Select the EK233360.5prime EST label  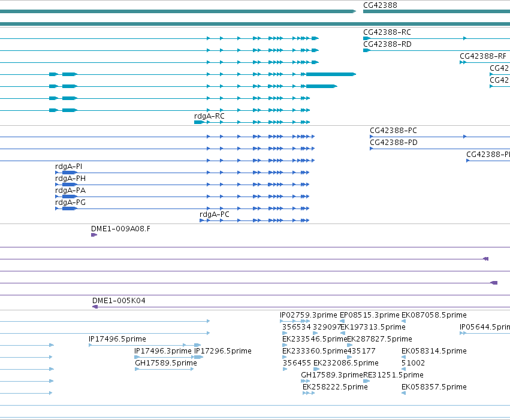click(x=315, y=351)
